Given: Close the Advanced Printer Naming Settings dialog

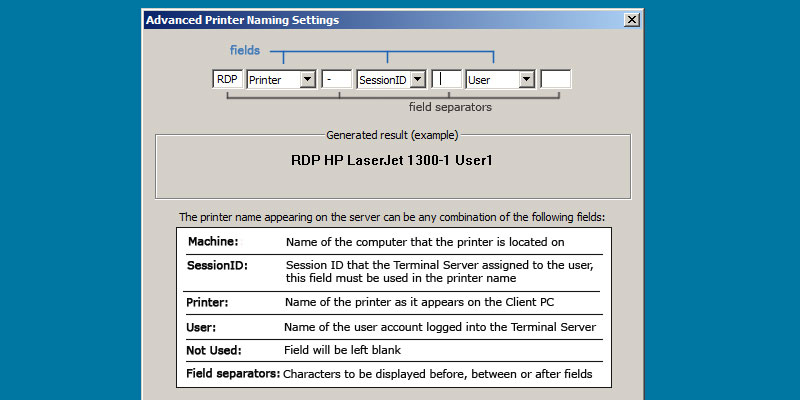Looking at the screenshot, I should 631,20.
